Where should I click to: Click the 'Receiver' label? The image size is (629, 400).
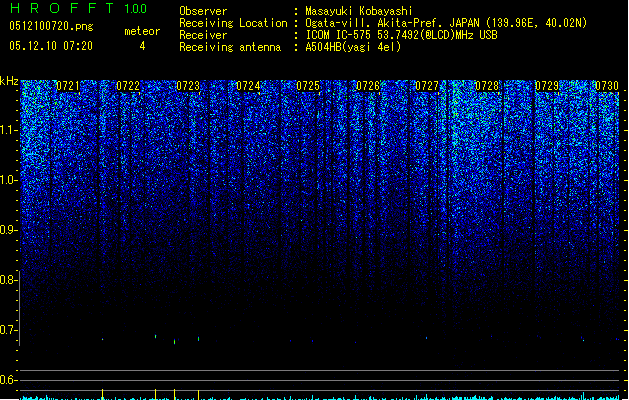(203, 35)
